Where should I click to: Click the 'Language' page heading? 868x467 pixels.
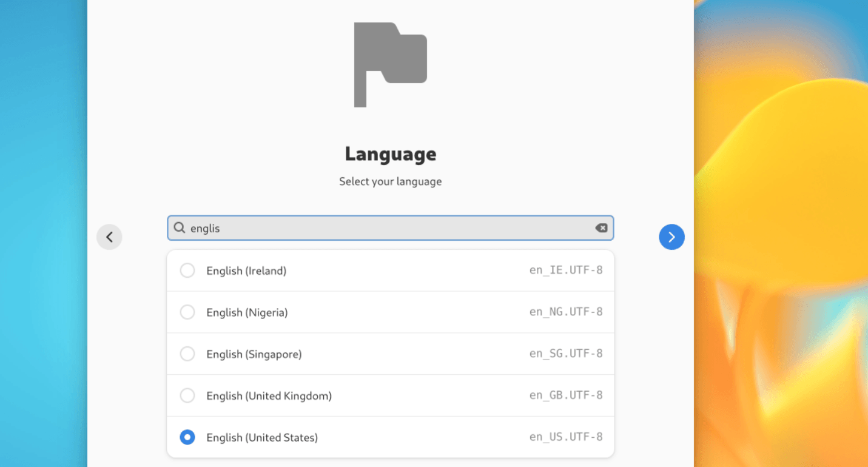pyautogui.click(x=390, y=154)
